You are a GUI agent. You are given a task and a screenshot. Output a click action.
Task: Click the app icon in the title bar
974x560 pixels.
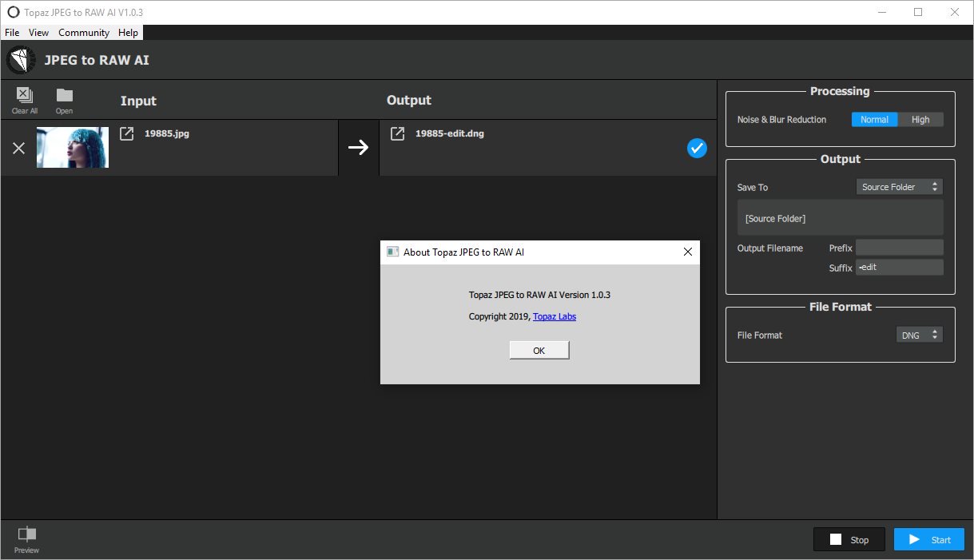(13, 13)
